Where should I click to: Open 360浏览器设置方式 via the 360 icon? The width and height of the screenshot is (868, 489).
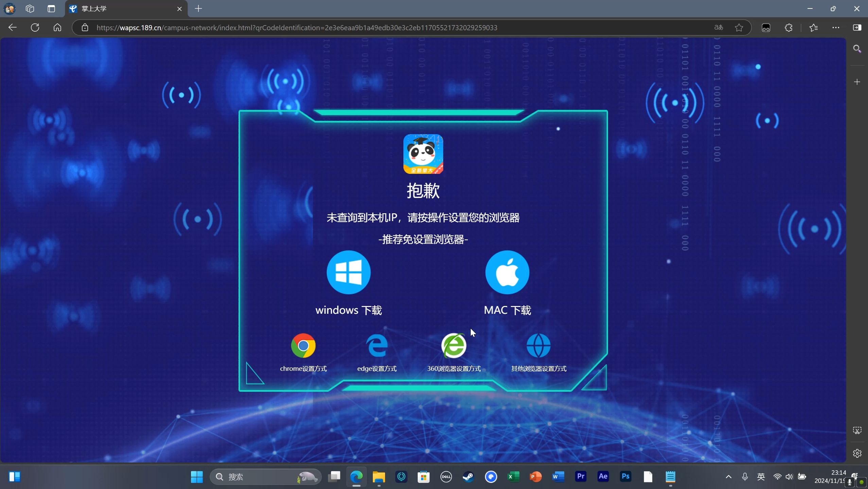coord(454,345)
